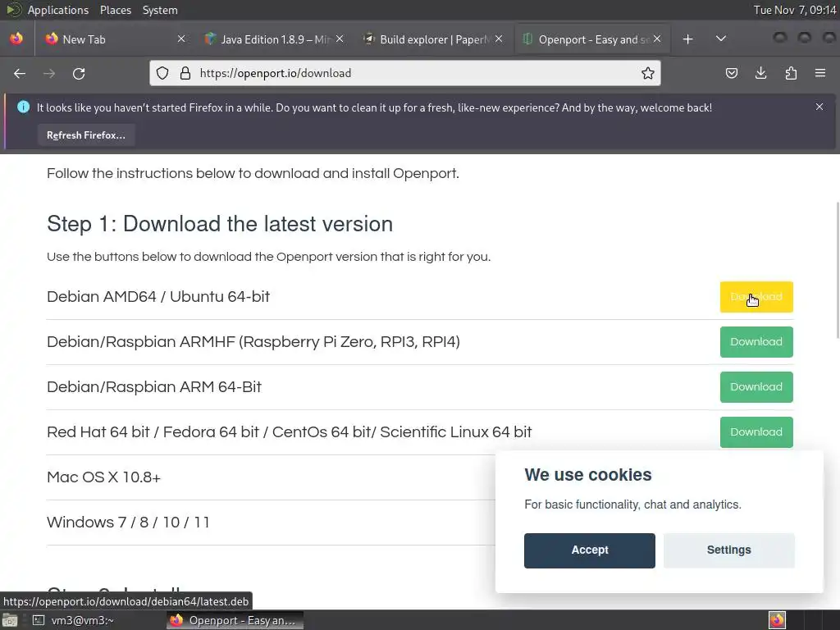Bookmark this page with the star

coord(648,73)
